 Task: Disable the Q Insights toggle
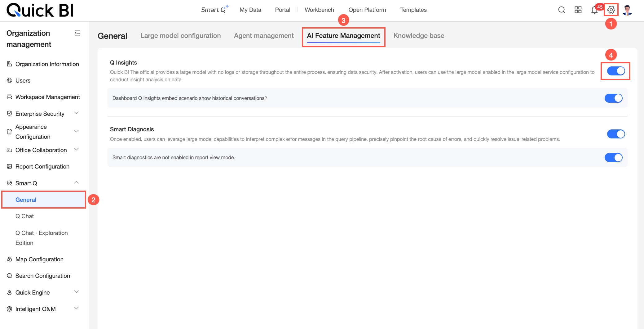click(616, 71)
